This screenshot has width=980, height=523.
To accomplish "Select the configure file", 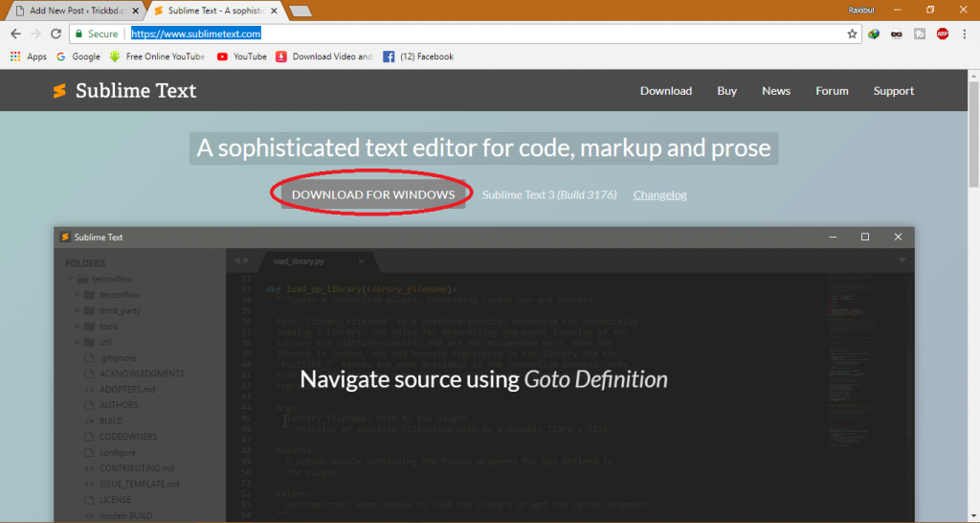I will [118, 452].
